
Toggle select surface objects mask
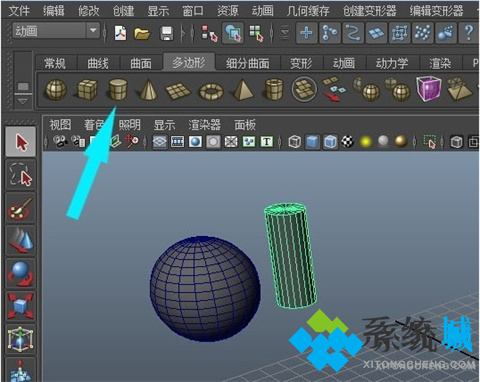tap(376, 33)
